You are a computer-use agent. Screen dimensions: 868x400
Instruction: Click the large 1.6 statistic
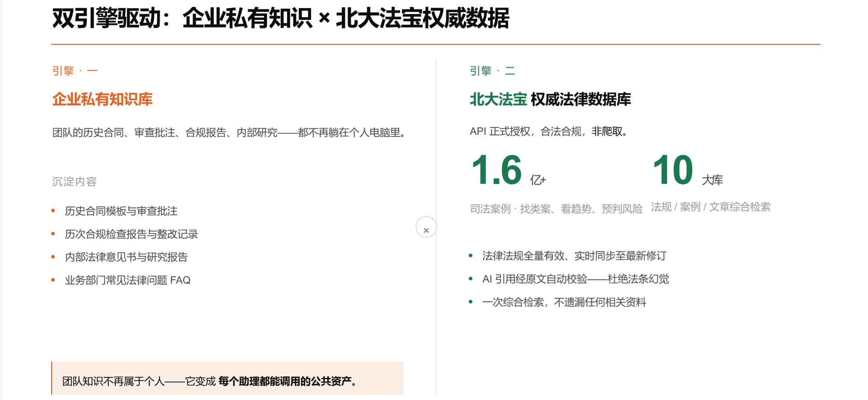click(x=496, y=170)
